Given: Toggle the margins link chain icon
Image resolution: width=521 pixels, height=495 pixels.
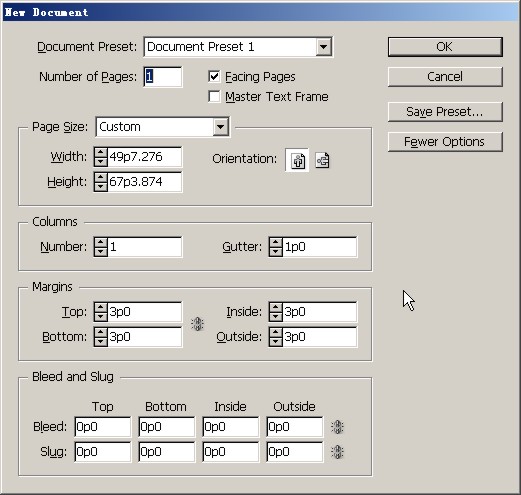Looking at the screenshot, I should coord(197,324).
